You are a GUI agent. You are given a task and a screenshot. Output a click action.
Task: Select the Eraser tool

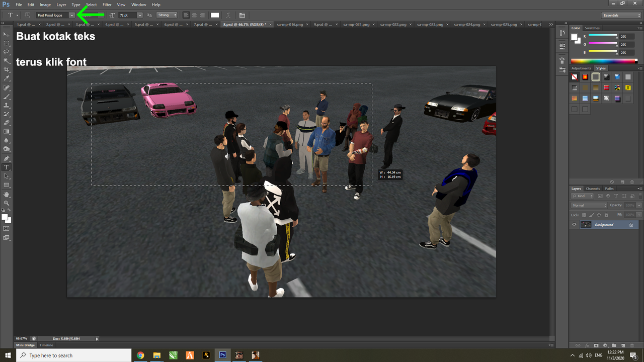[x=7, y=123]
